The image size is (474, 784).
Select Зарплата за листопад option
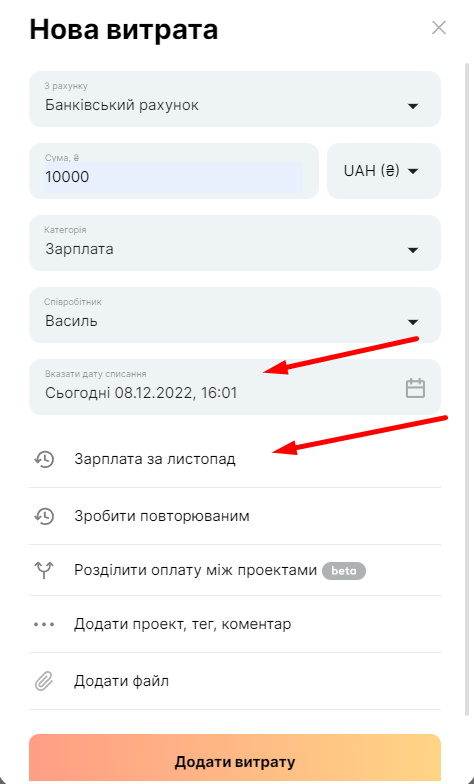tap(235, 459)
